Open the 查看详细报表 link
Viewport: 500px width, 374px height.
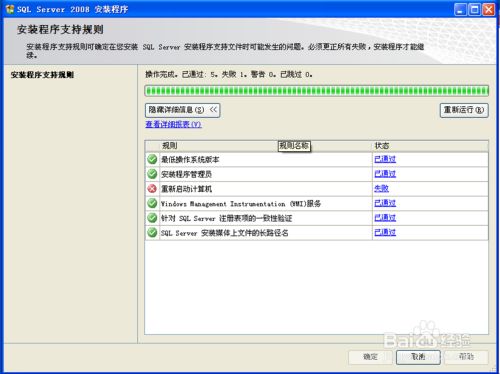(x=173, y=124)
